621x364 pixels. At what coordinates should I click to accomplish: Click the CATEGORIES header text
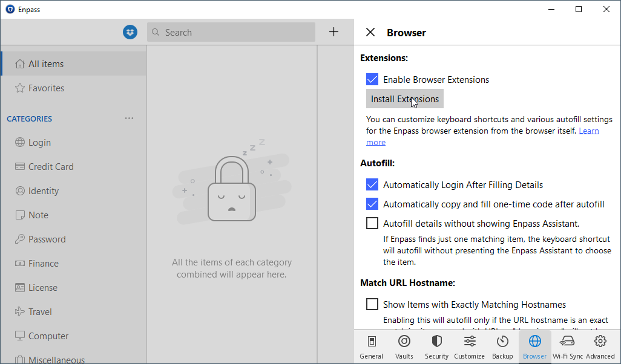[x=29, y=119]
